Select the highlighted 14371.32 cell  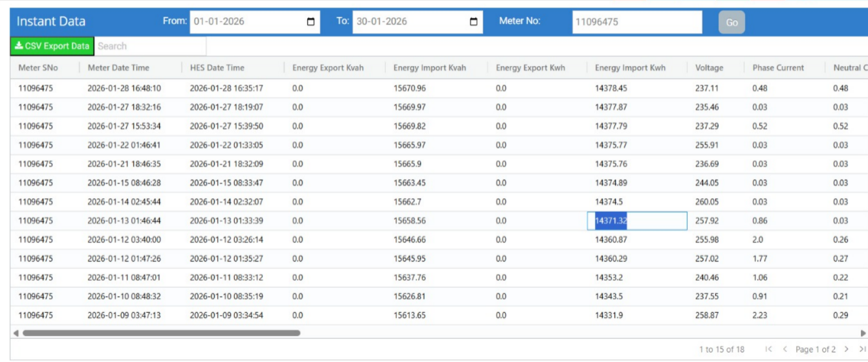[x=636, y=221]
